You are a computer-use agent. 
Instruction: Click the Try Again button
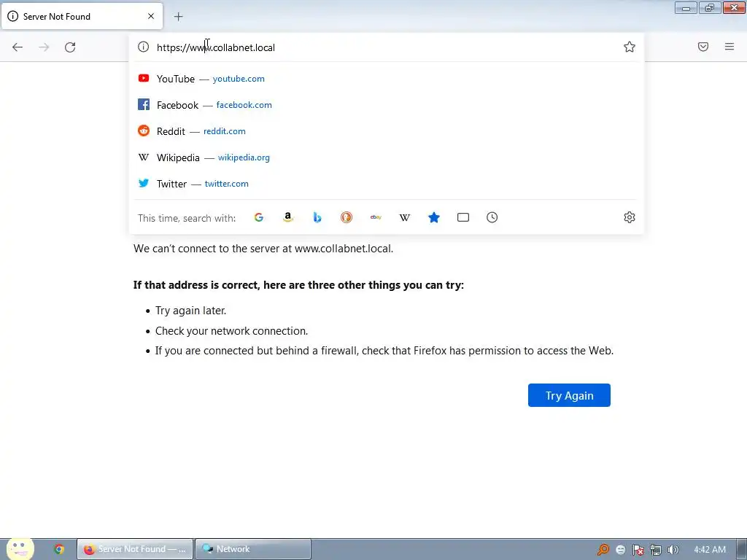(x=569, y=395)
